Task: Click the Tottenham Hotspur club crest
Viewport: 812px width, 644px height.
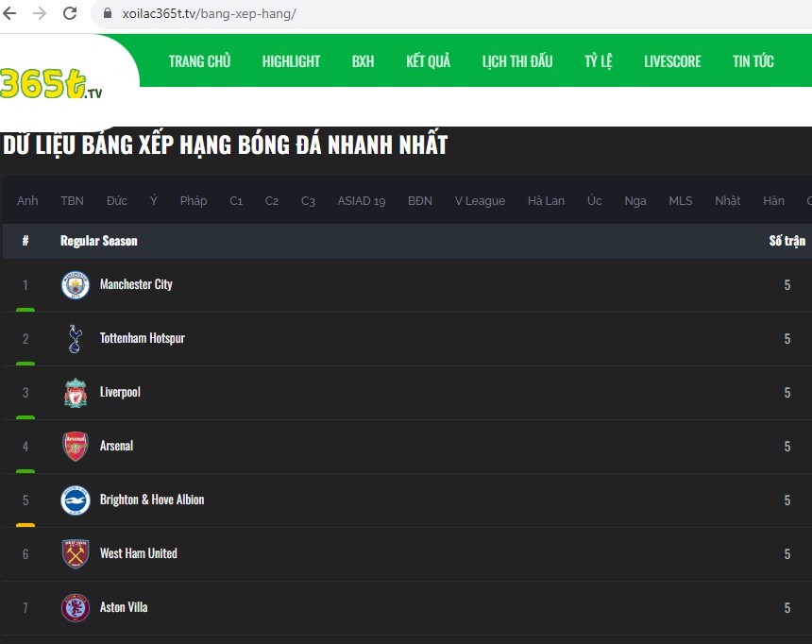Action: point(76,338)
